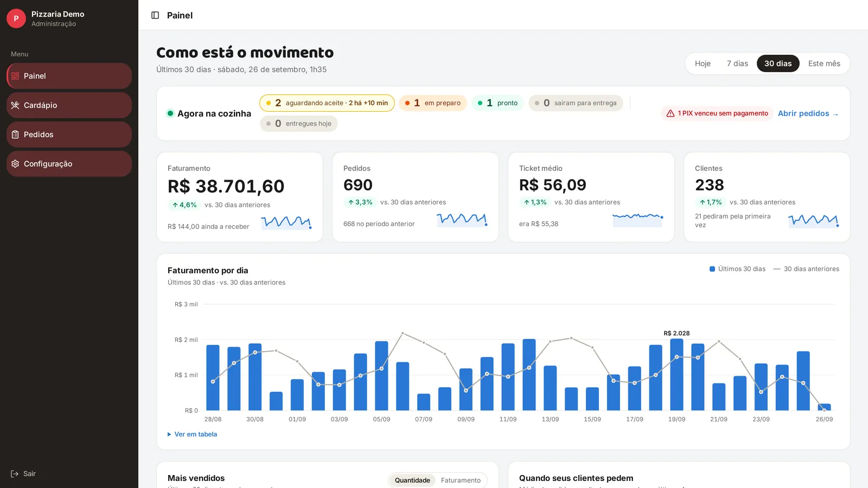The width and height of the screenshot is (868, 488).
Task: Click the em preparo status chip
Action: pyautogui.click(x=433, y=103)
